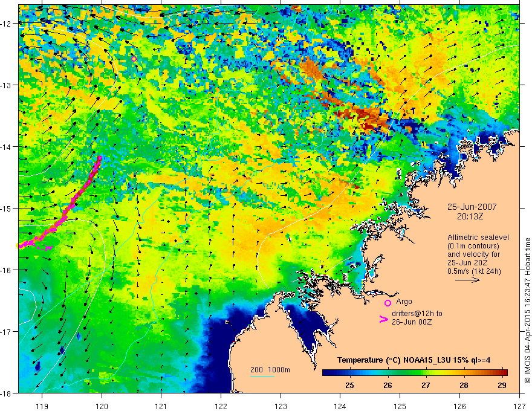Click the '25-Jun 20Z' caption line
The image size is (532, 411).
click(468, 263)
